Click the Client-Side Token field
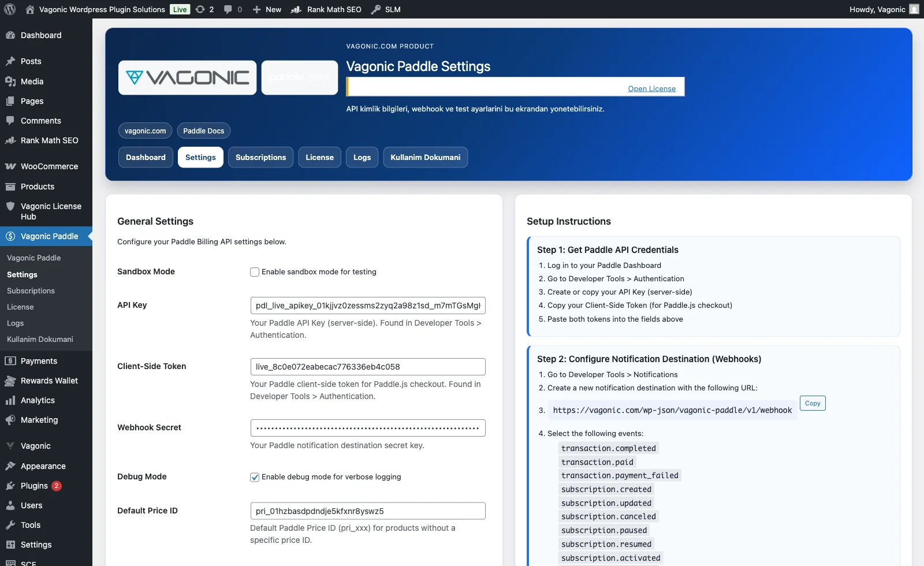The width and height of the screenshot is (924, 566). [368, 367]
